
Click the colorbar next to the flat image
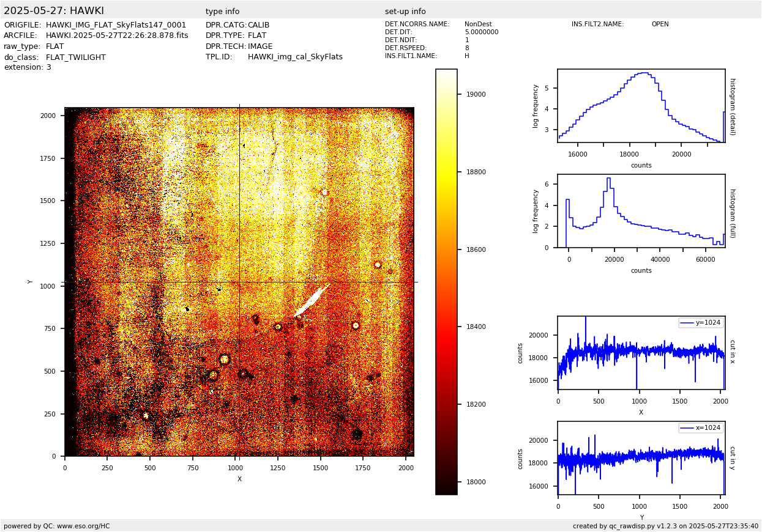(446, 281)
